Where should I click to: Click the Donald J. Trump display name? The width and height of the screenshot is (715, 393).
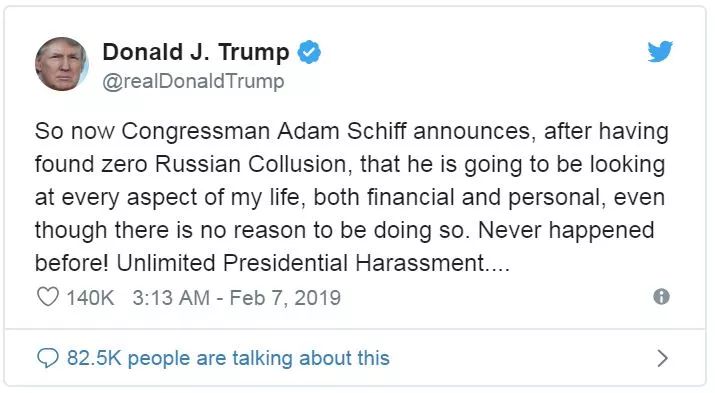click(x=196, y=52)
